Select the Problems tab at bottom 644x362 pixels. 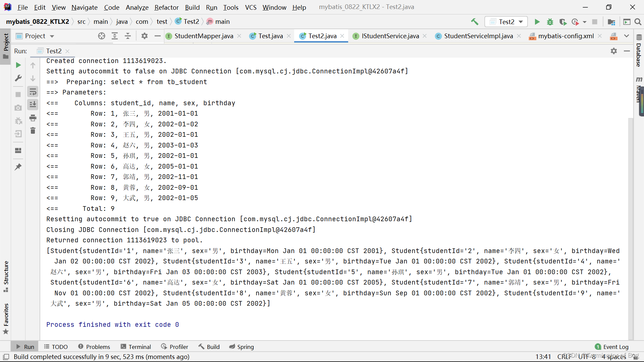coord(94,347)
